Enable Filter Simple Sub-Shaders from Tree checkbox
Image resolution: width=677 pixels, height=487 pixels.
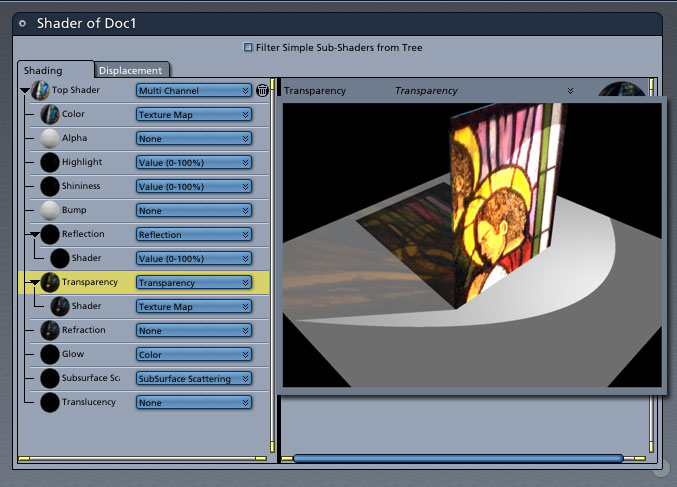coord(248,47)
